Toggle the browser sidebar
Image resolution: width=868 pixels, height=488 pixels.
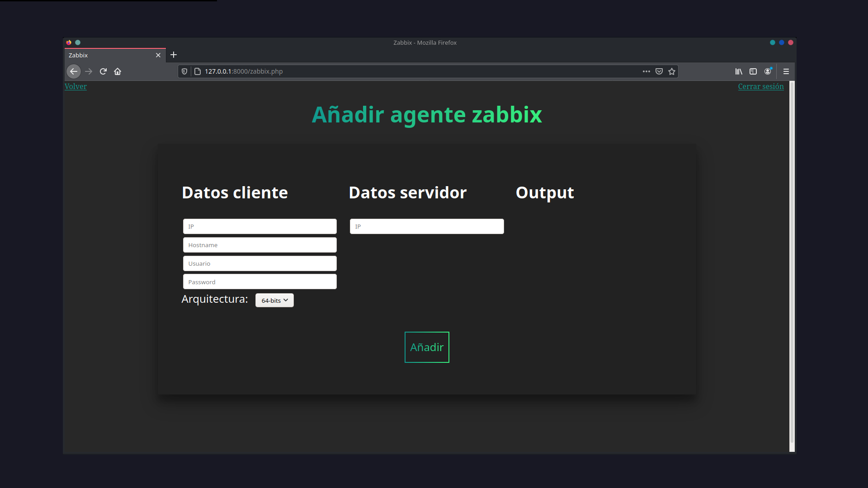pyautogui.click(x=754, y=71)
